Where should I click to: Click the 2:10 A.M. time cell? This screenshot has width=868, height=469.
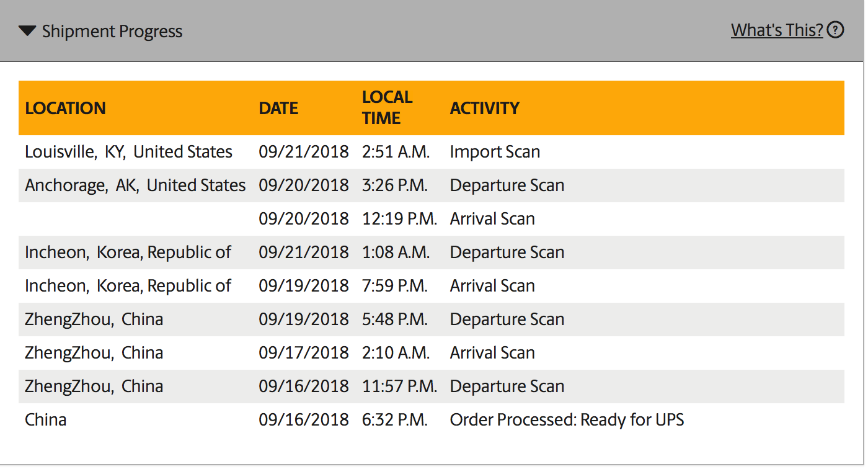point(396,353)
